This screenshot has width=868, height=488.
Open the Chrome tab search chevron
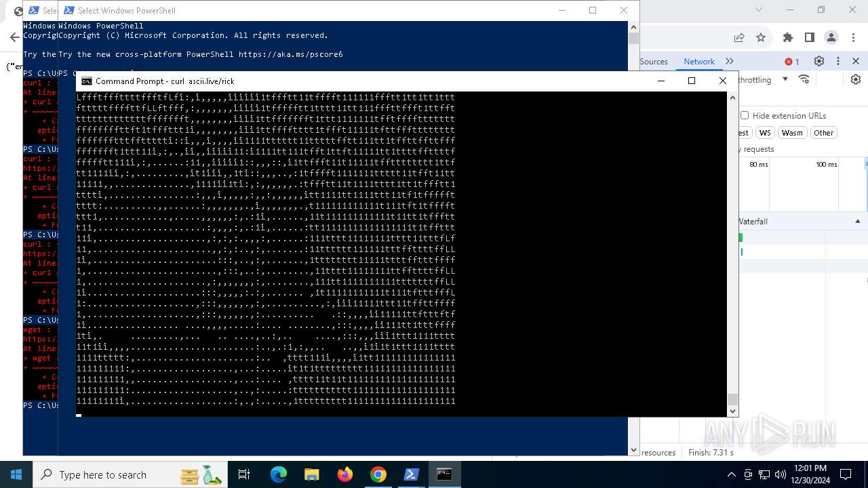pyautogui.click(x=759, y=10)
